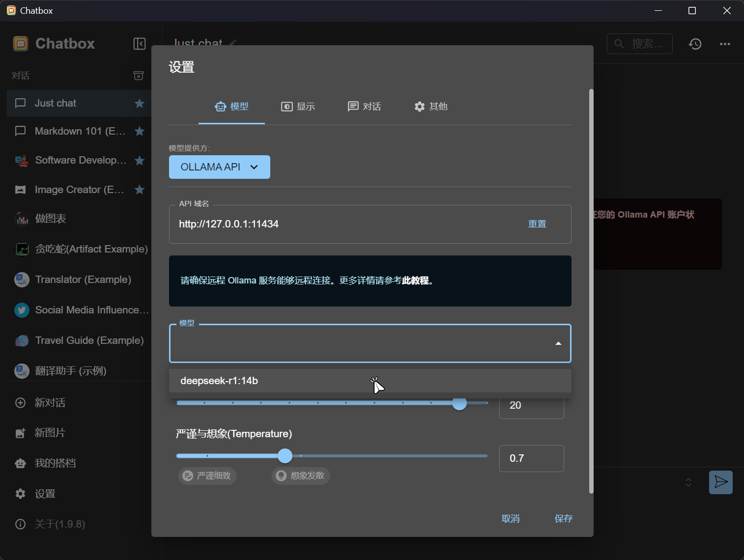
Task: Click the Social Media Influencer Twitter icon
Action: [22, 310]
